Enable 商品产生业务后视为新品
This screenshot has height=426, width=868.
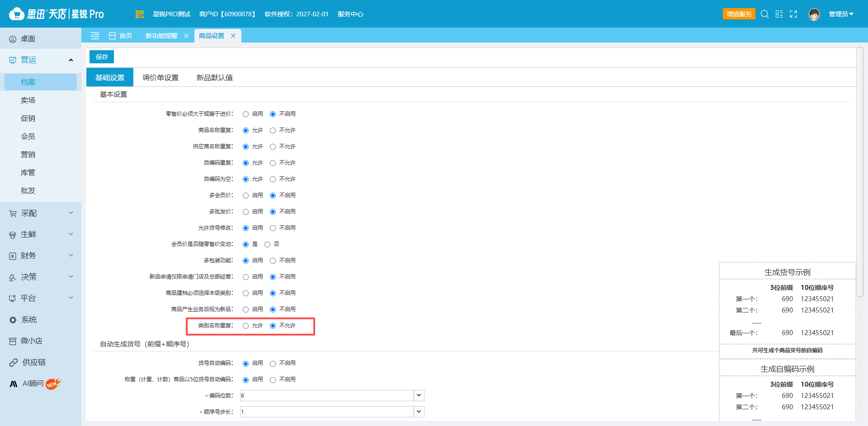click(x=245, y=309)
